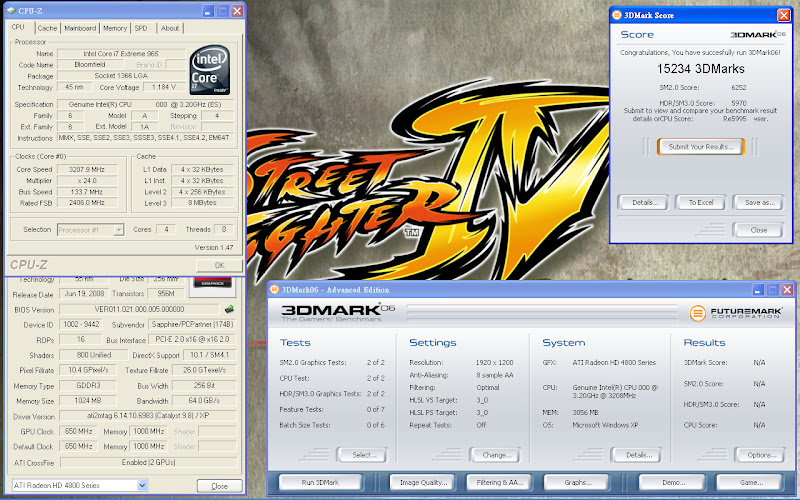
Task: Click Close button in GPU-Z window
Action: coord(219,486)
